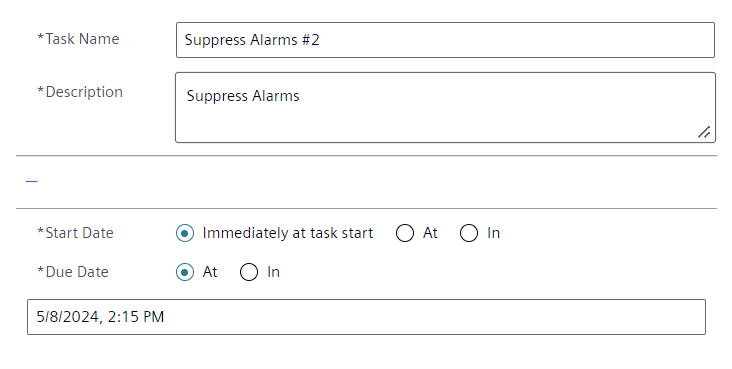Choose the Start Date 'In' radio button
732x369 pixels.
click(469, 233)
